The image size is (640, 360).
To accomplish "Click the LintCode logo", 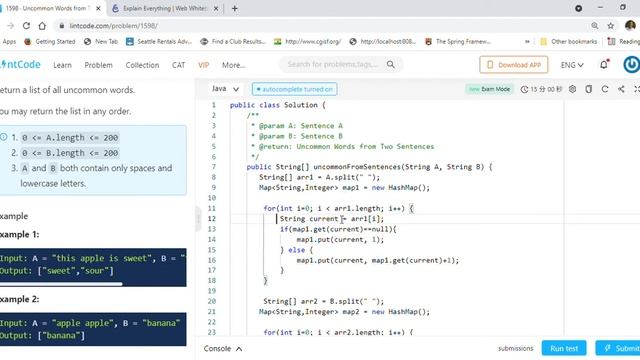I will [20, 64].
